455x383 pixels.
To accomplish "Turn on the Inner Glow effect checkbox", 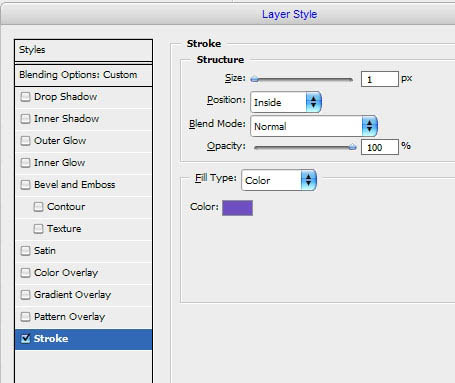I will click(x=25, y=163).
